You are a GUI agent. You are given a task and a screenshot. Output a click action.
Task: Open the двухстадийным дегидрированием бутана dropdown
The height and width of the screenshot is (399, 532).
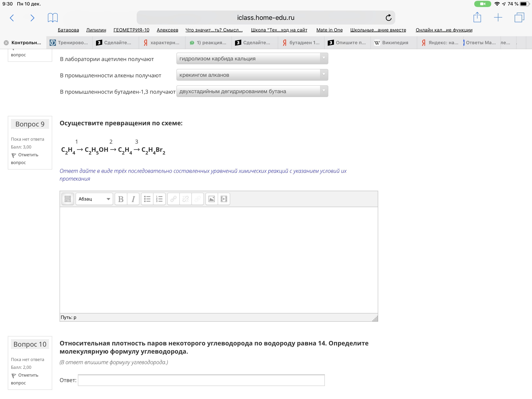coord(252,91)
